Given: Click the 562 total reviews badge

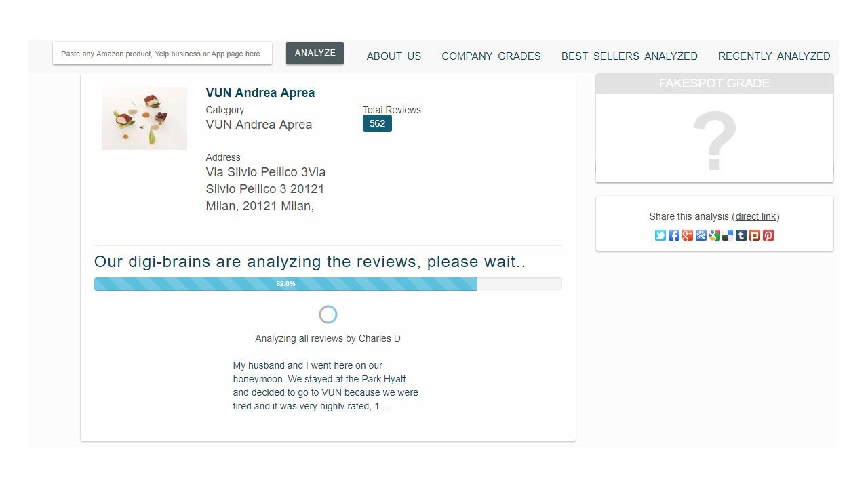Looking at the screenshot, I should click(x=377, y=123).
